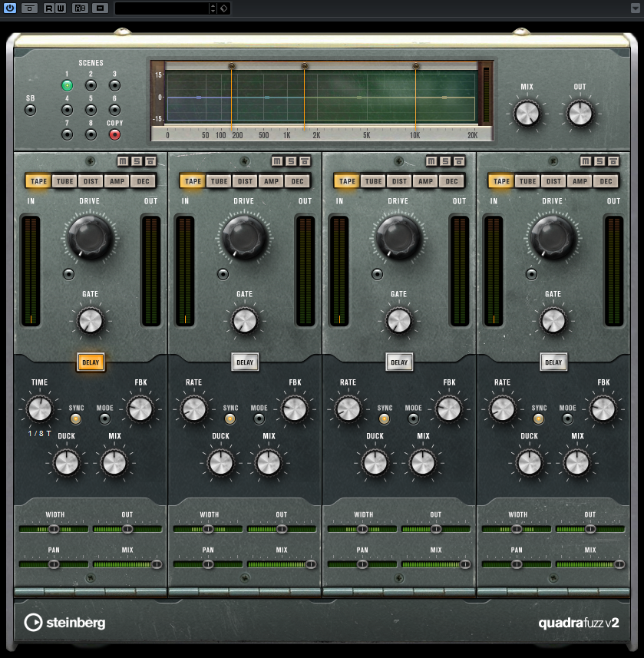Screen dimensions: 644x658
Task: Open the preset name field
Action: [162, 8]
